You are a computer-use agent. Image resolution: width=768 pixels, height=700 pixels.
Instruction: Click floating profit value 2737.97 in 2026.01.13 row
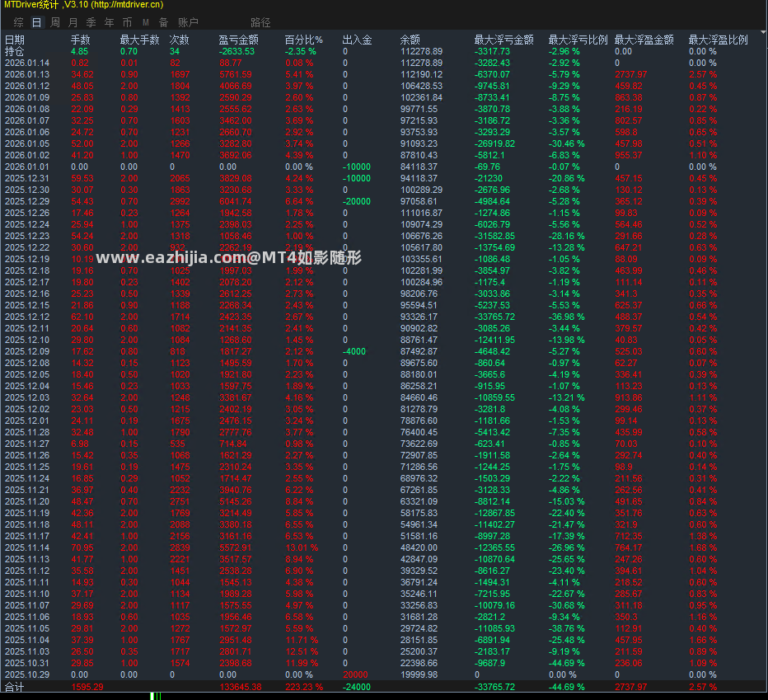click(x=631, y=74)
